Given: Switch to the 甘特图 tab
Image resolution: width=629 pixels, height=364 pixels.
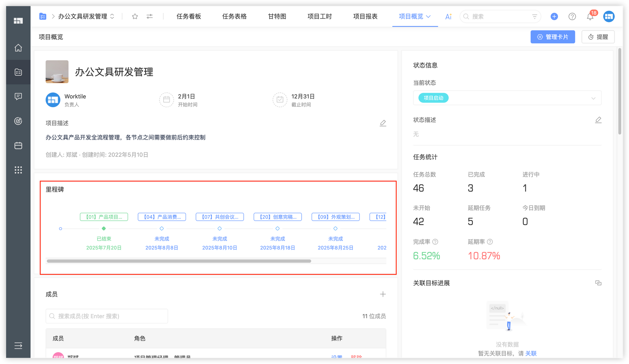Looking at the screenshot, I should [277, 16].
